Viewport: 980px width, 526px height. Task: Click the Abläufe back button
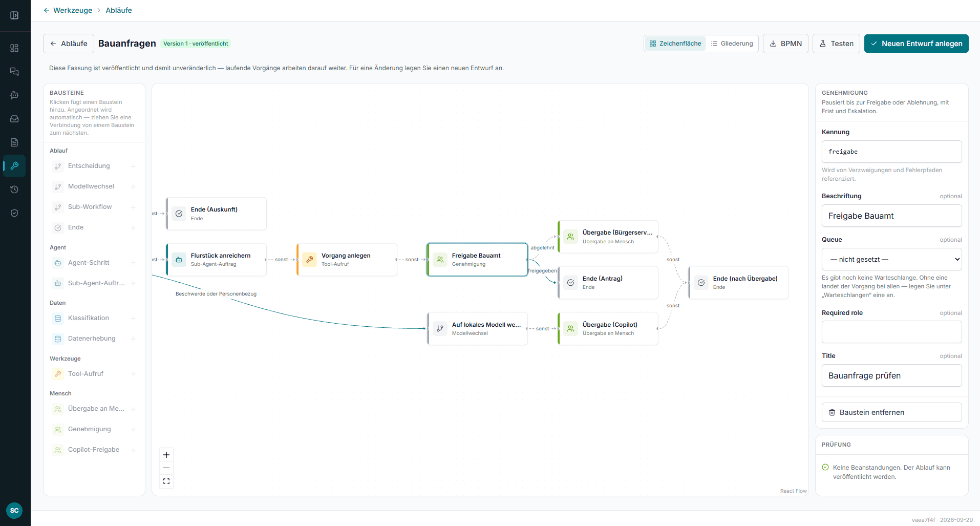tap(69, 44)
